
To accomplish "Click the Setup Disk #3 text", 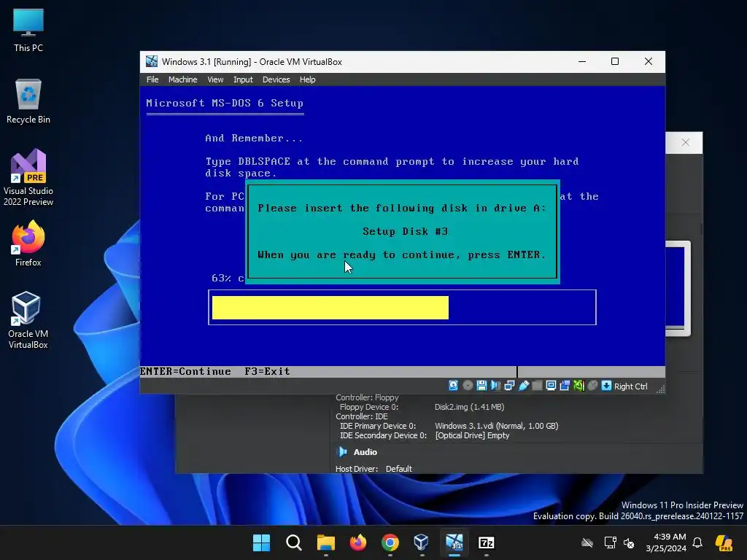I will click(x=406, y=231).
